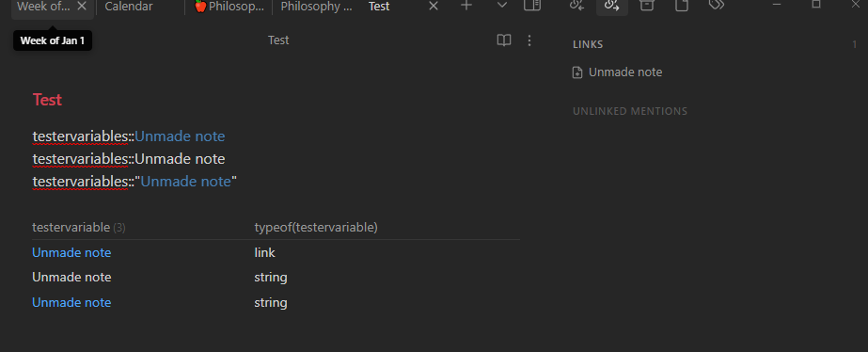Switch to the Calendar tab
The width and height of the screenshot is (868, 352).
[129, 7]
